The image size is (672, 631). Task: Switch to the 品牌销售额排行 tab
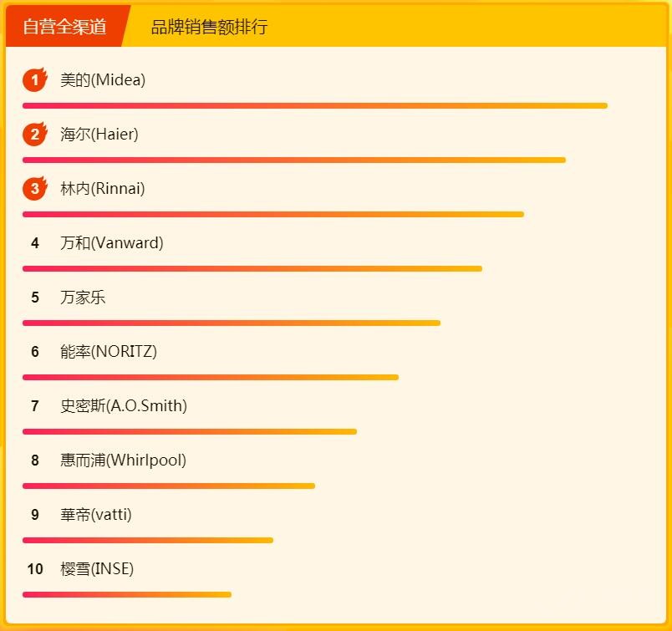pyautogui.click(x=209, y=27)
